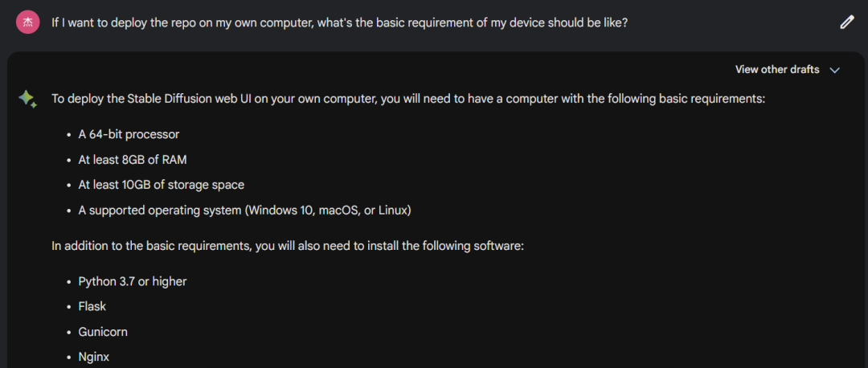Screen dimensions: 868x368
Task: Open the View other drafts option
Action: click(x=776, y=69)
